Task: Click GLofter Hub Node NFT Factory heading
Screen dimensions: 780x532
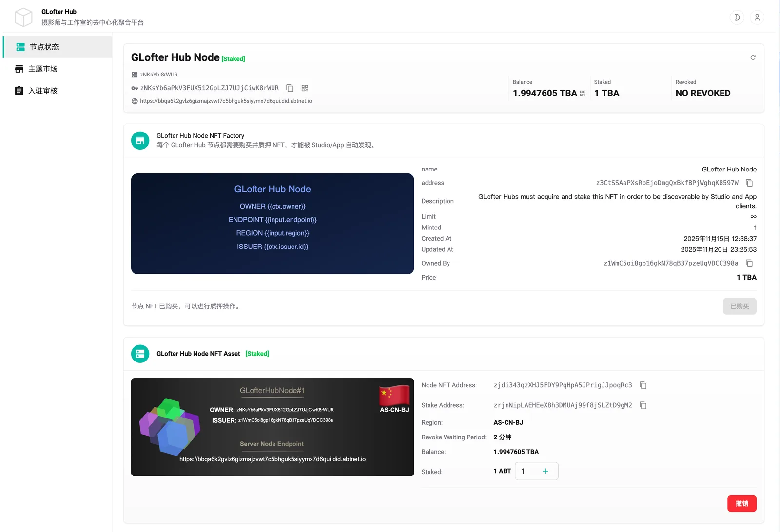Action: 200,136
